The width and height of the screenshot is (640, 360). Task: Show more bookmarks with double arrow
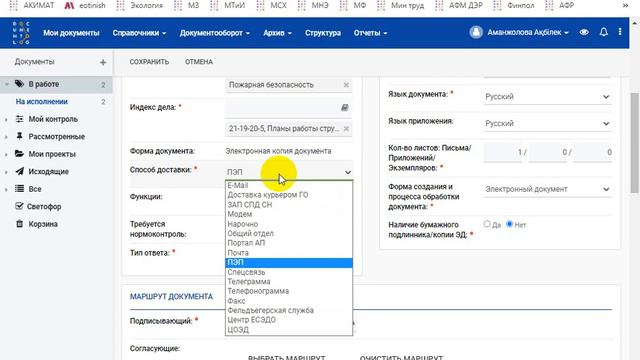click(x=625, y=5)
